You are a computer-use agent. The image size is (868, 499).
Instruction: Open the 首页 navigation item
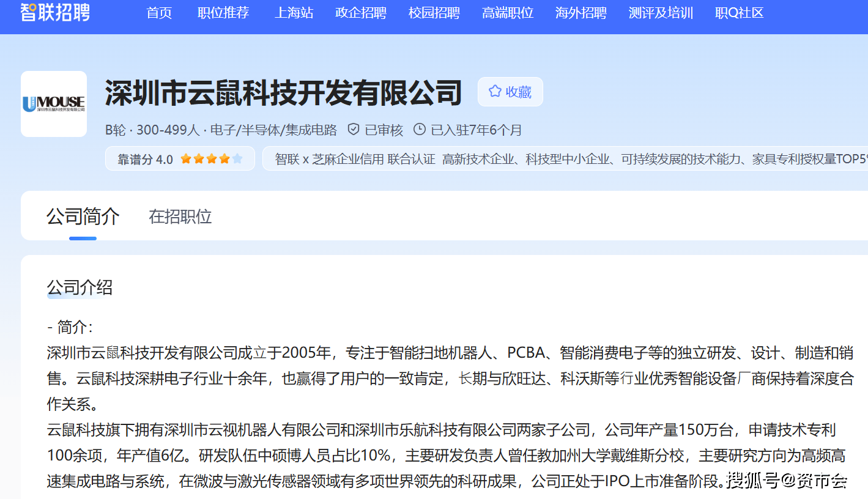159,13
